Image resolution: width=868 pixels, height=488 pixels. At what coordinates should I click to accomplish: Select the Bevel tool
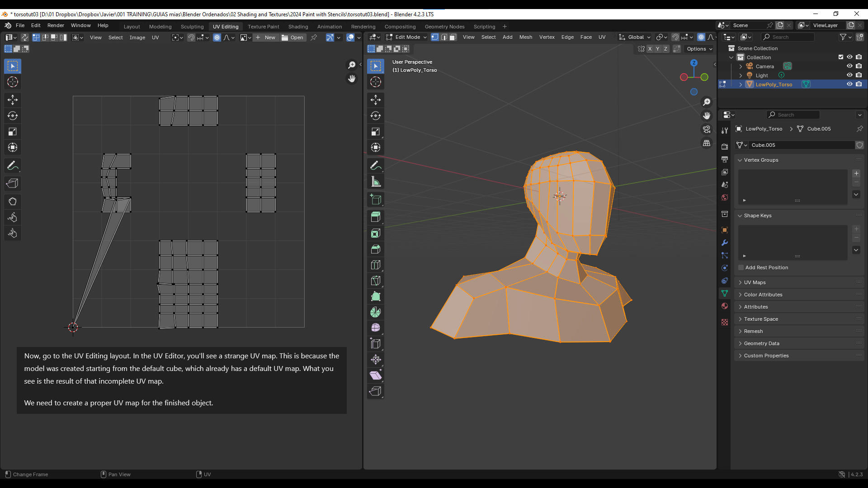click(x=376, y=249)
